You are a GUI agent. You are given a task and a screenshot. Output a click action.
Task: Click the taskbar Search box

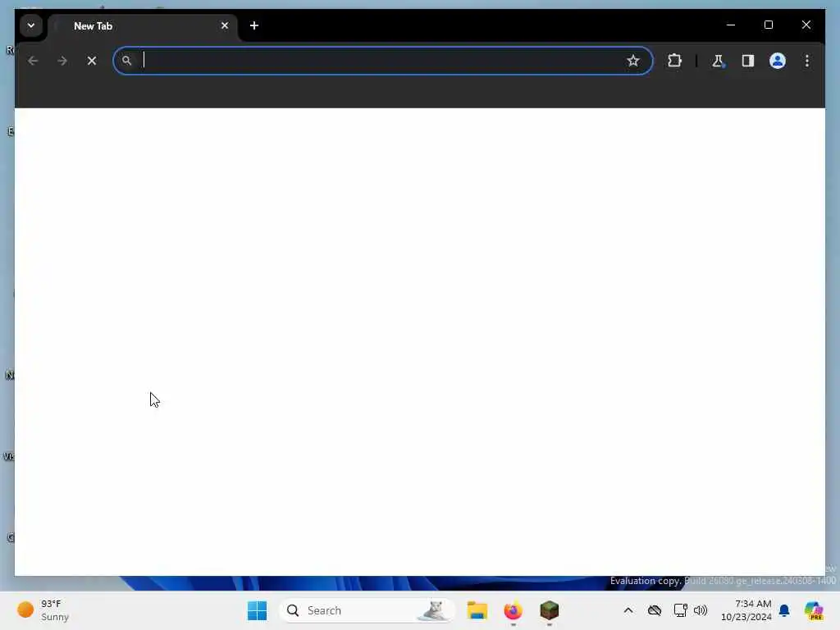click(367, 610)
